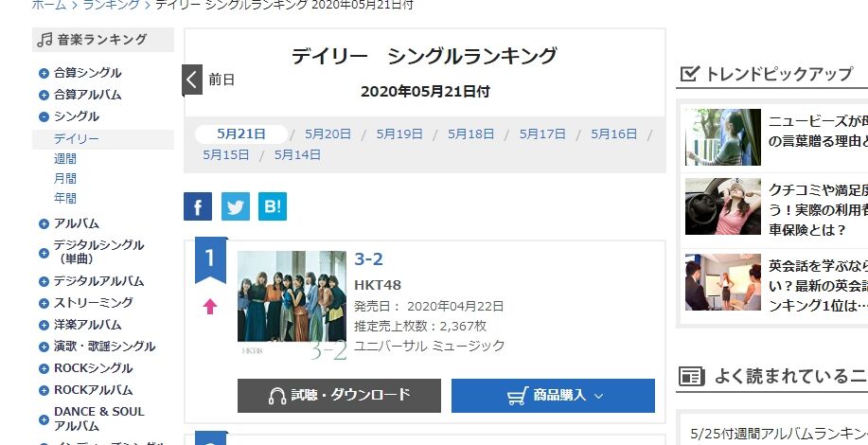Open デジタルアルバム ranking link

pyautogui.click(x=98, y=281)
